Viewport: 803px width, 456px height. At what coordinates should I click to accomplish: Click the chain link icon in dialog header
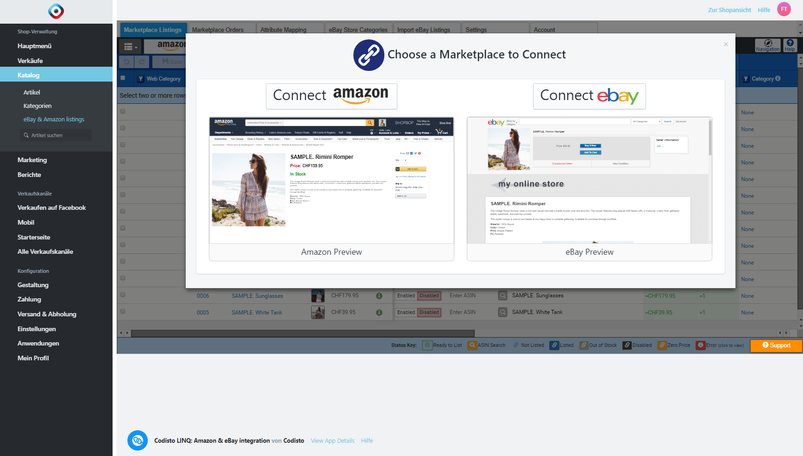(368, 55)
